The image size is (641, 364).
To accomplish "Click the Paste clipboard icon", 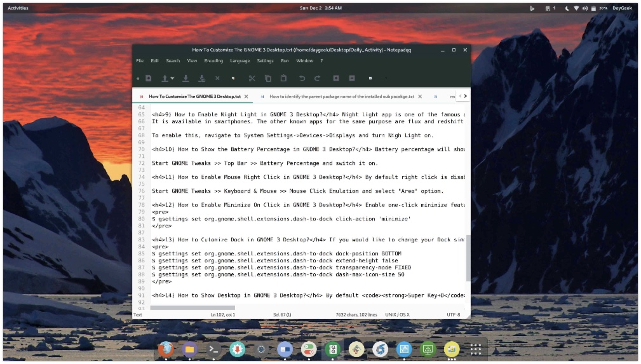I will pyautogui.click(x=283, y=78).
